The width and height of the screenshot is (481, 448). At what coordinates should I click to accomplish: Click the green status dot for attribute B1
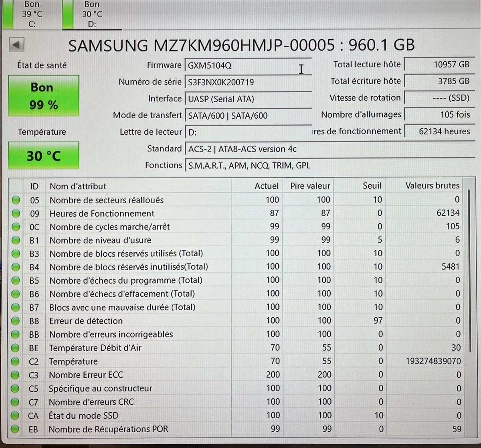[16, 240]
